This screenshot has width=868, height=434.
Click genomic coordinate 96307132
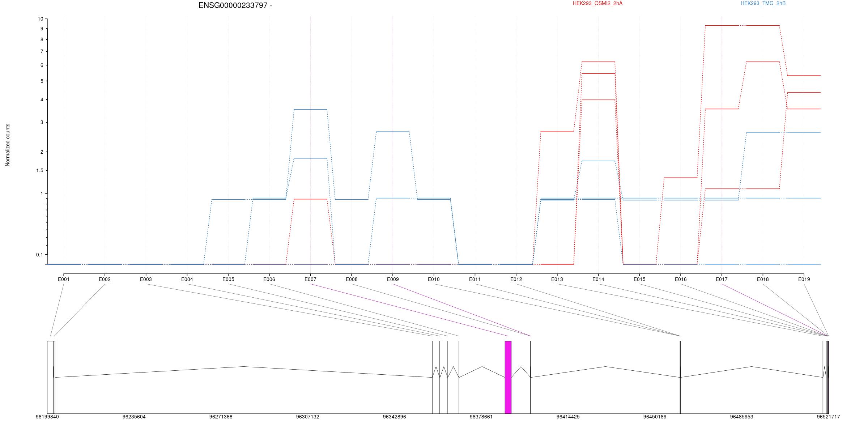(x=307, y=417)
